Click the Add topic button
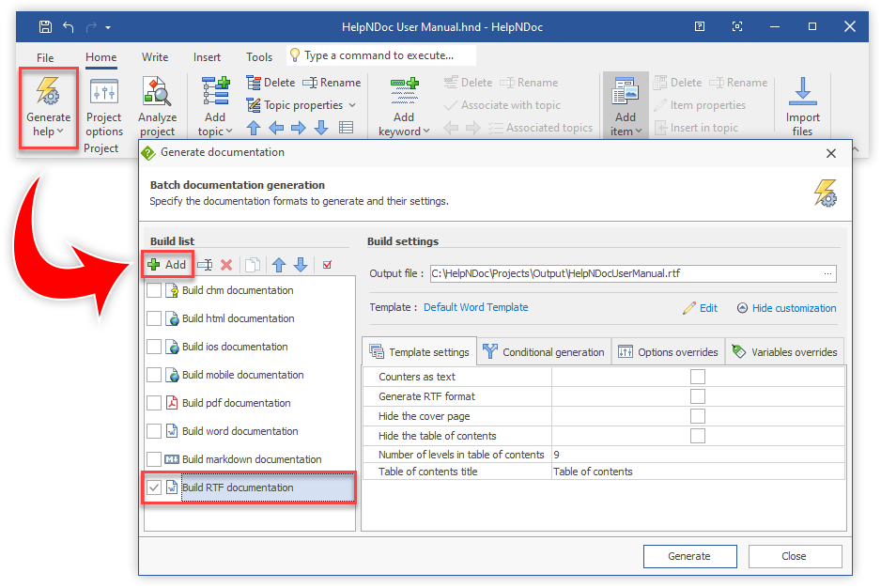This screenshot has height=588, width=881. click(x=215, y=107)
